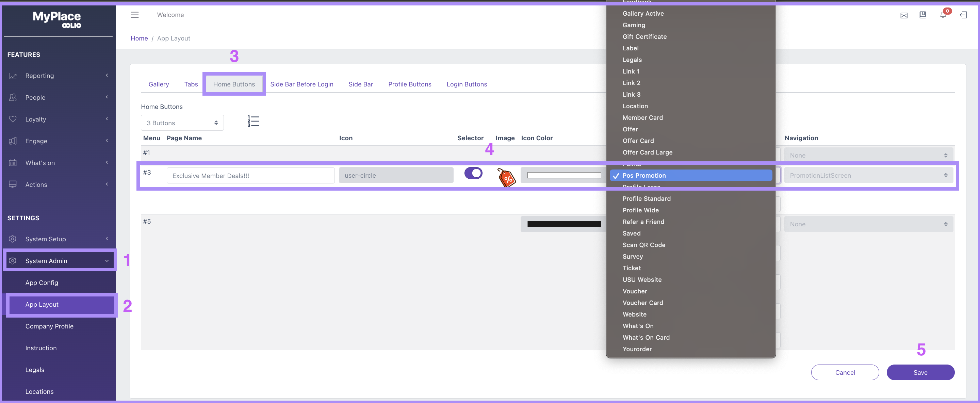Open the mail envelope icon
The height and width of the screenshot is (403, 980).
(x=904, y=16)
